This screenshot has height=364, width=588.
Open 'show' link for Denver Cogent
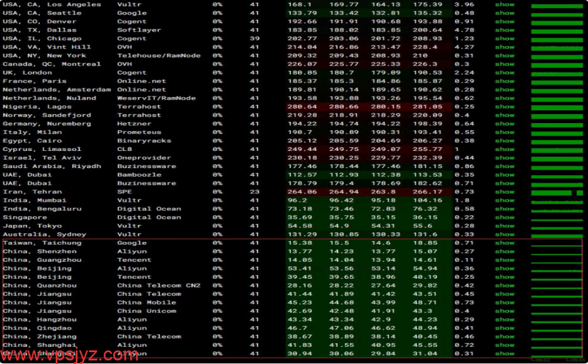click(505, 22)
